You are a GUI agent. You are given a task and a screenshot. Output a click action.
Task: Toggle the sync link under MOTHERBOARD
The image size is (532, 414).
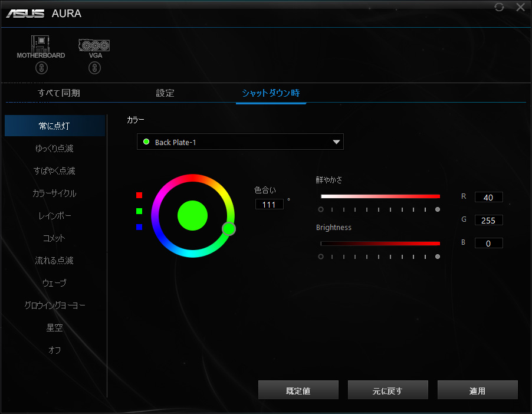coord(41,68)
